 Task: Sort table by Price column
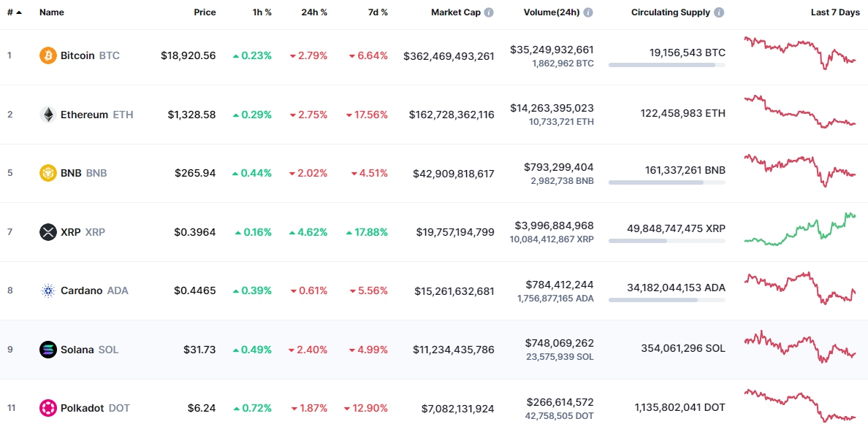205,12
